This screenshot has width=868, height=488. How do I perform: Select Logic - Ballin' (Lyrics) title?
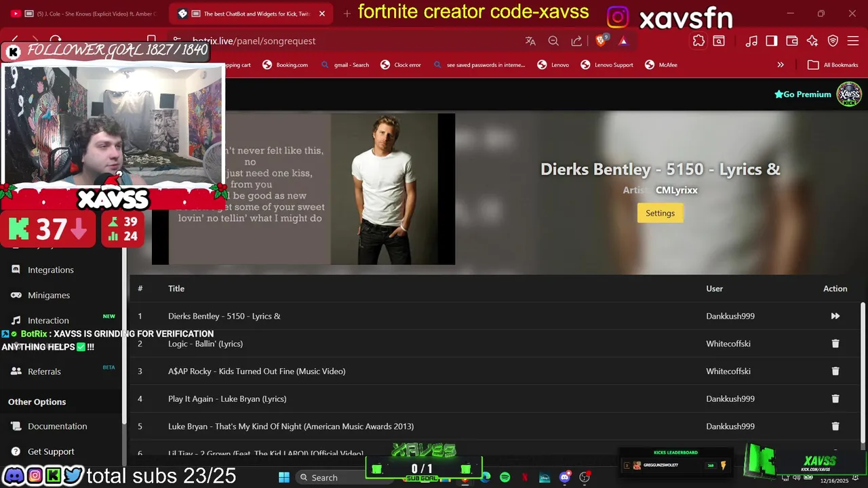click(205, 344)
